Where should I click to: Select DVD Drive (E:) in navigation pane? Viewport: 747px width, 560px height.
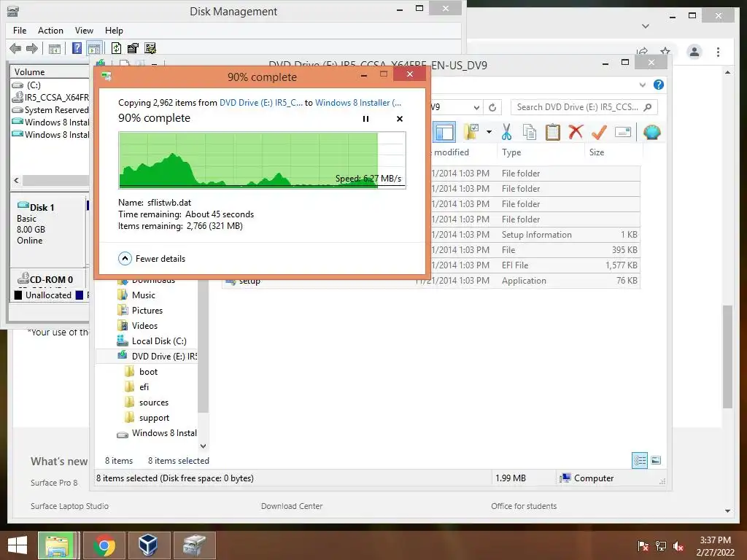(163, 356)
